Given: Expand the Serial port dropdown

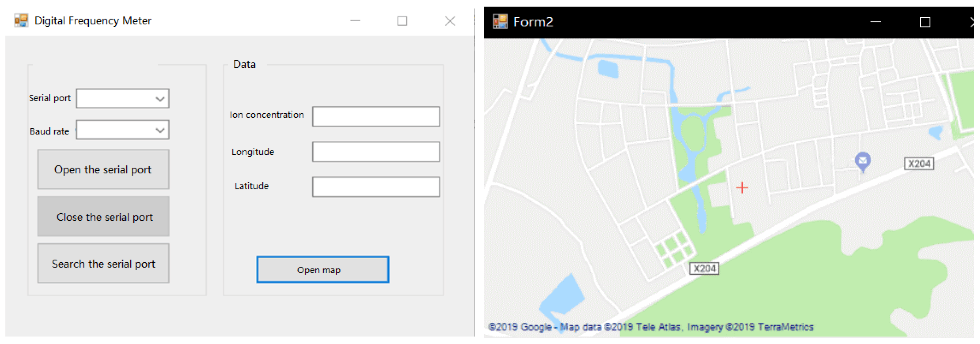Looking at the screenshot, I should pos(160,99).
